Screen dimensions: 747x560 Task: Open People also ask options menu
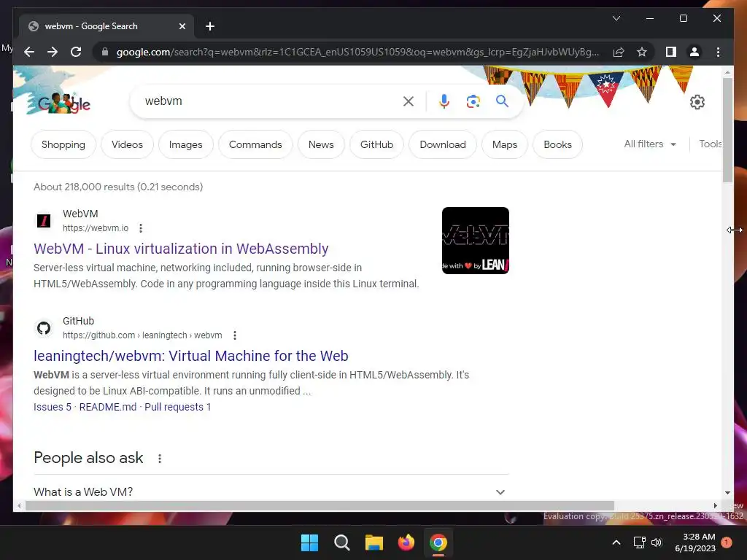pos(160,458)
